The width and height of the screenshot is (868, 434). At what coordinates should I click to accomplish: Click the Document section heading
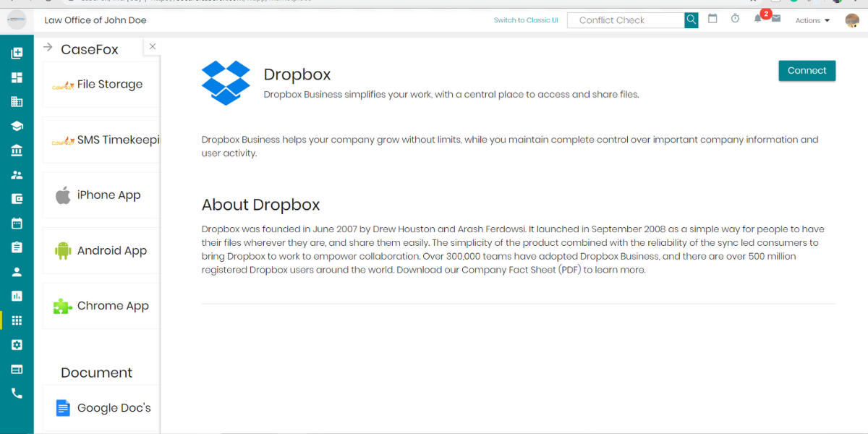(x=96, y=373)
